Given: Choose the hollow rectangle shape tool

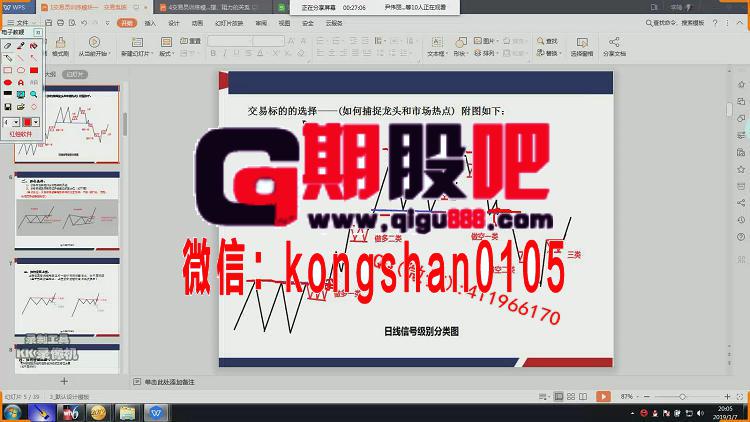Looking at the screenshot, I should [8, 70].
